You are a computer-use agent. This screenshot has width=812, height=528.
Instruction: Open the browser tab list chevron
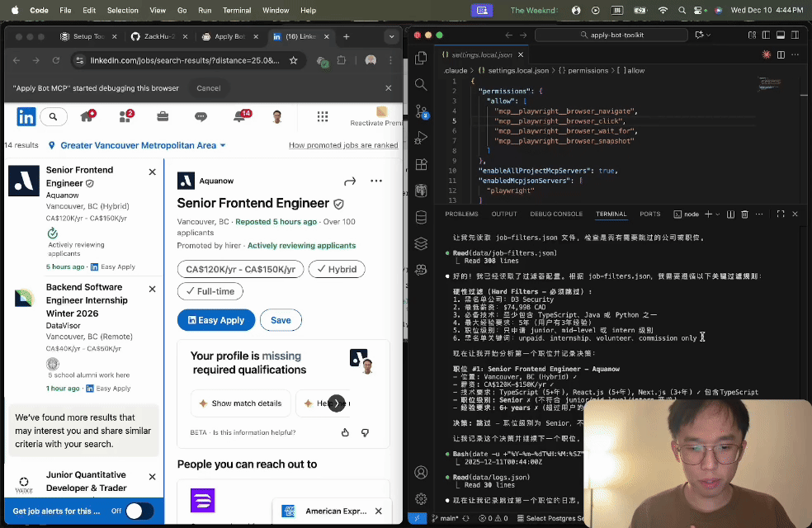[x=392, y=35]
